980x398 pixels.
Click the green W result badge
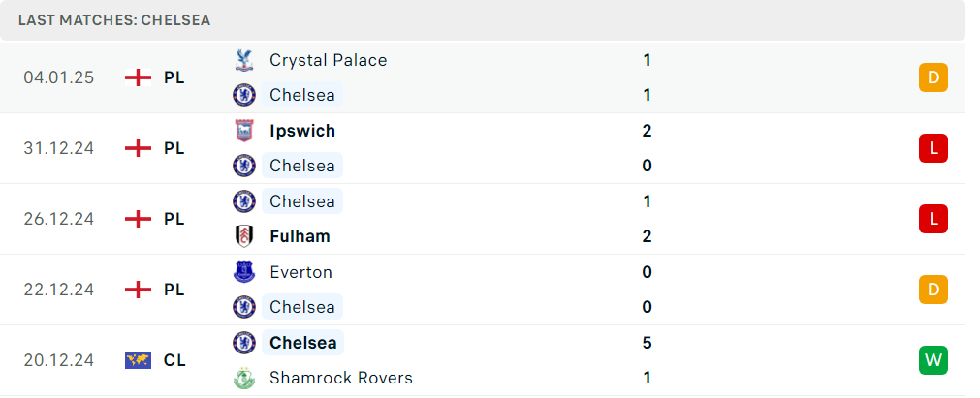tap(933, 360)
